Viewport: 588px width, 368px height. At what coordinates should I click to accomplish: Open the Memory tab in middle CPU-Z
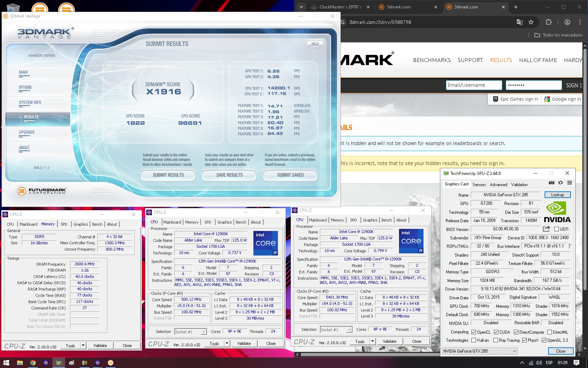[x=192, y=222]
